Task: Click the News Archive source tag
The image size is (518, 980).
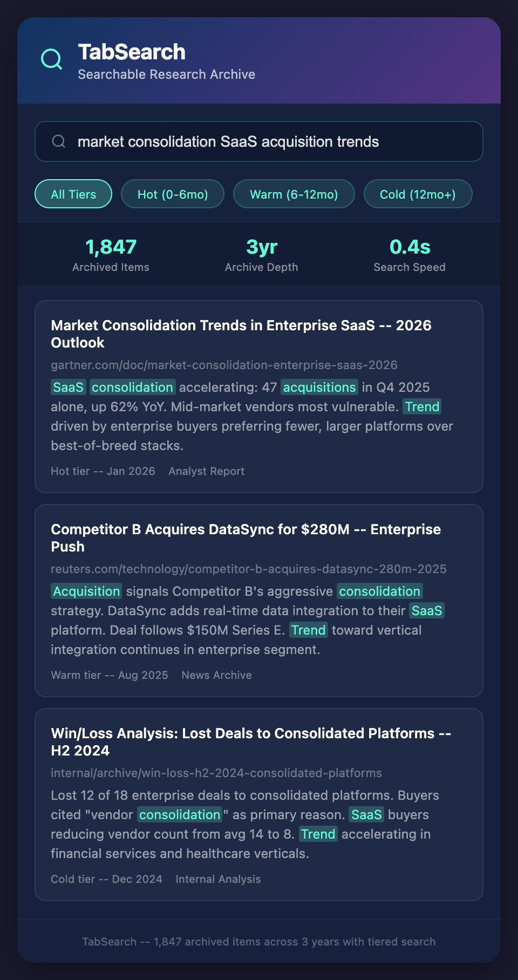Action: (216, 675)
